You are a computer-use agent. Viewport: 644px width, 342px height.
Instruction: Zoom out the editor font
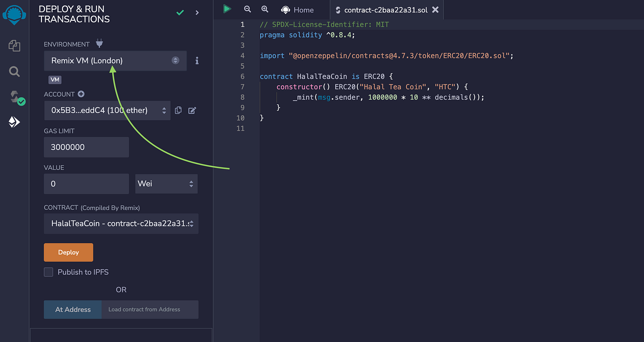click(247, 9)
